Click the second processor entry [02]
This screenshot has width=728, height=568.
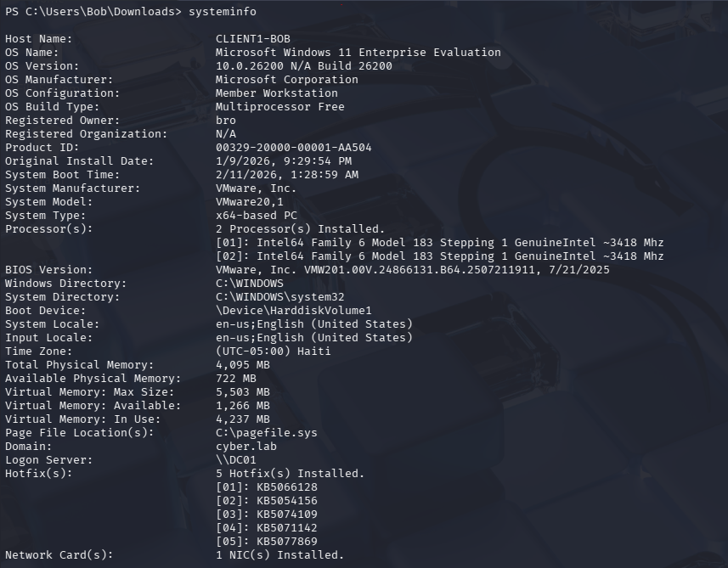coord(439,256)
